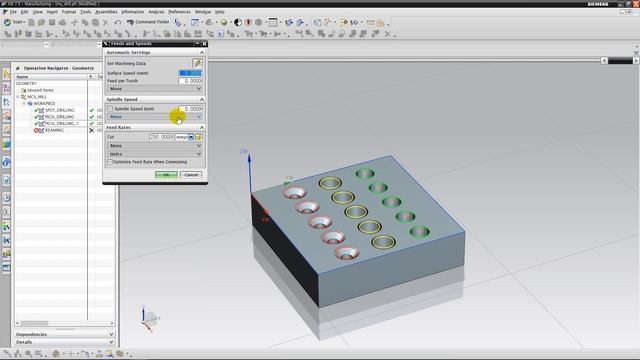The image size is (640, 360).
Task: Collapse the Spindle Speed section
Action: [202, 100]
